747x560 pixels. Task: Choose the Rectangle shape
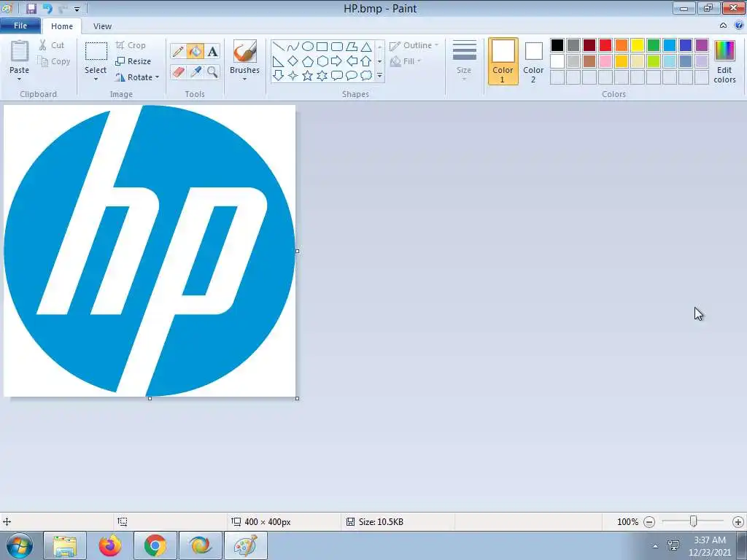coord(322,47)
